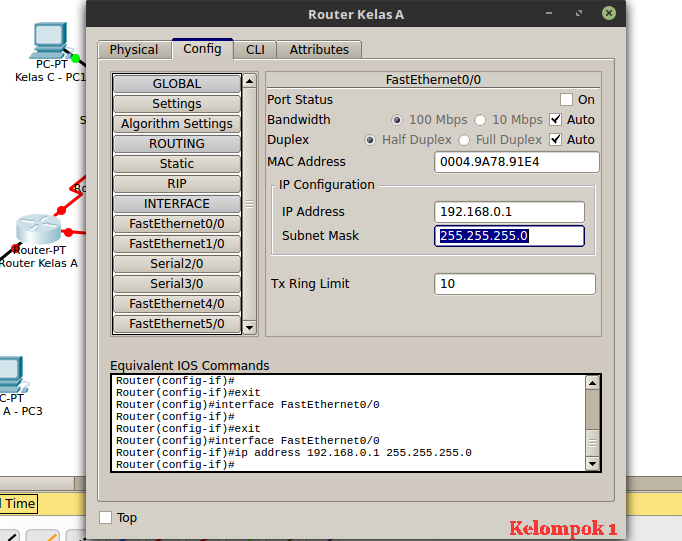Toggle the Bandwidth Auto checkbox
The width and height of the screenshot is (682, 541).
pyautogui.click(x=555, y=120)
